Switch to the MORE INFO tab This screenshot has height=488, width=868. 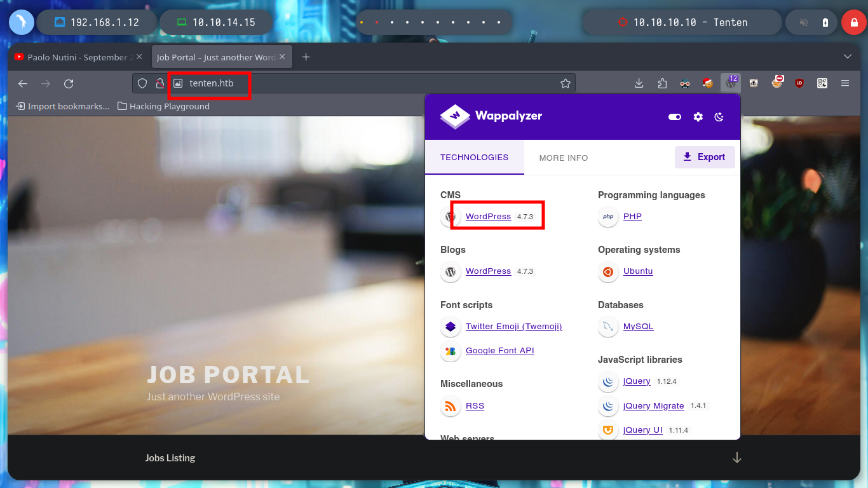tap(564, 158)
